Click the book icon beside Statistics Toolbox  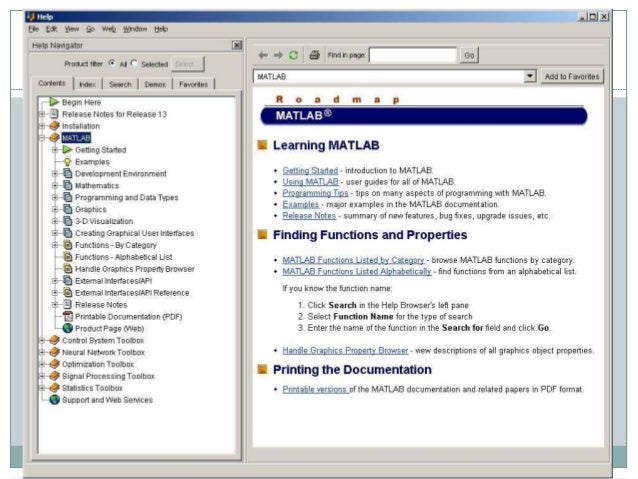pyautogui.click(x=54, y=387)
